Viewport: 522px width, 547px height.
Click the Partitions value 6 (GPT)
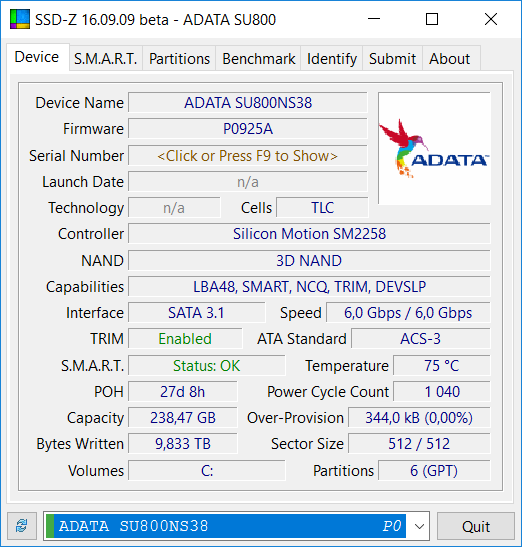tap(434, 471)
